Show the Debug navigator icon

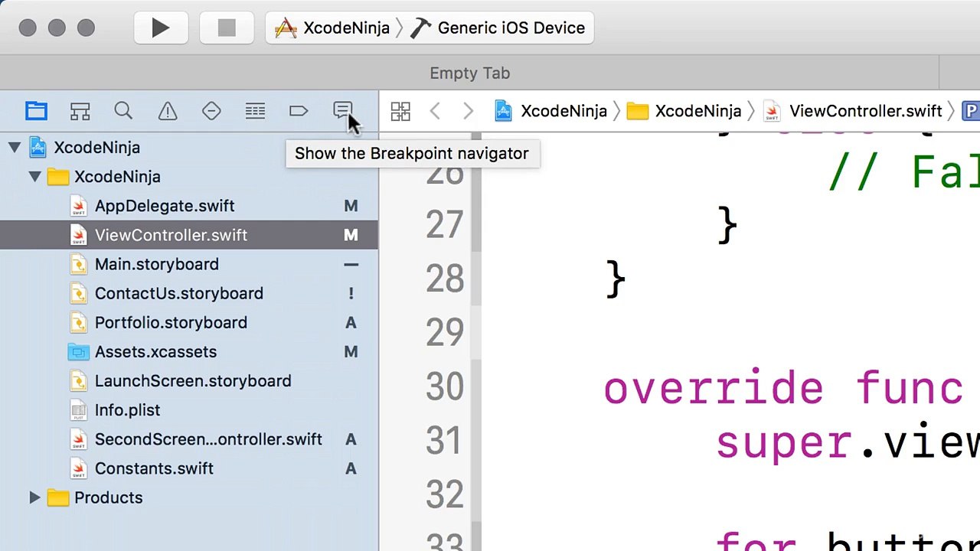point(255,111)
